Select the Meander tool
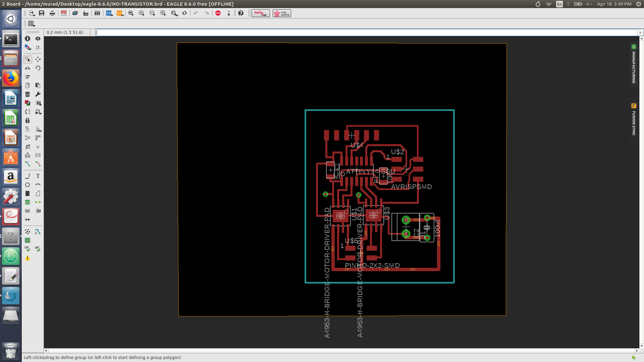 pyautogui.click(x=28, y=155)
